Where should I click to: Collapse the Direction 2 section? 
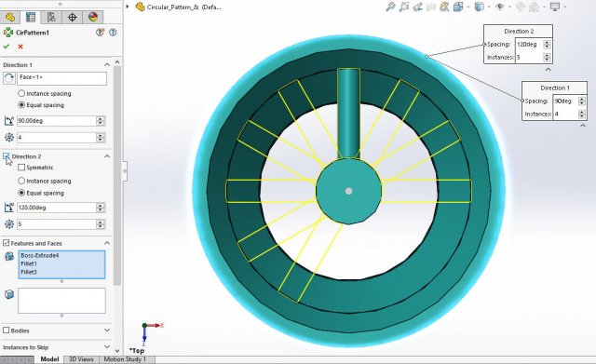pyautogui.click(x=107, y=156)
